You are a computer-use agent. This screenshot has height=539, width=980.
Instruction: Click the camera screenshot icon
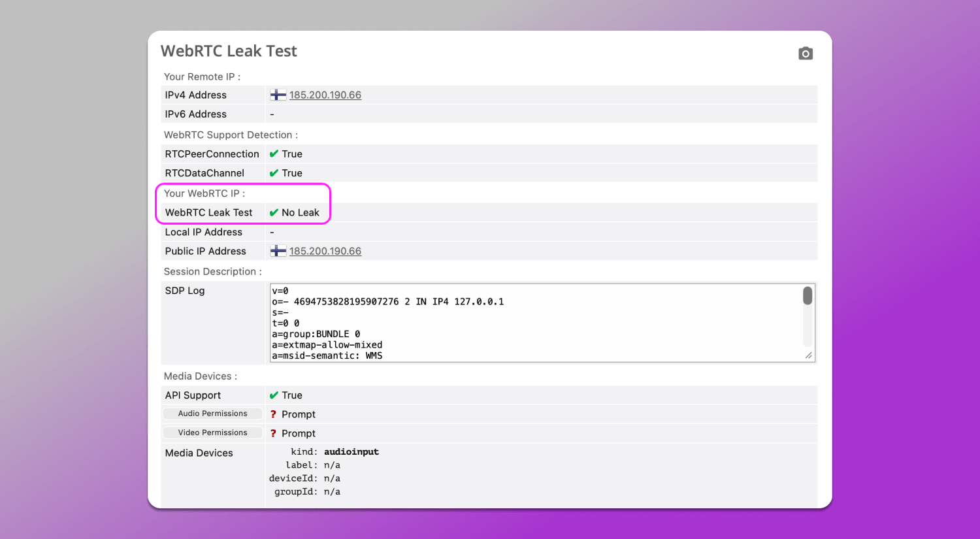805,53
